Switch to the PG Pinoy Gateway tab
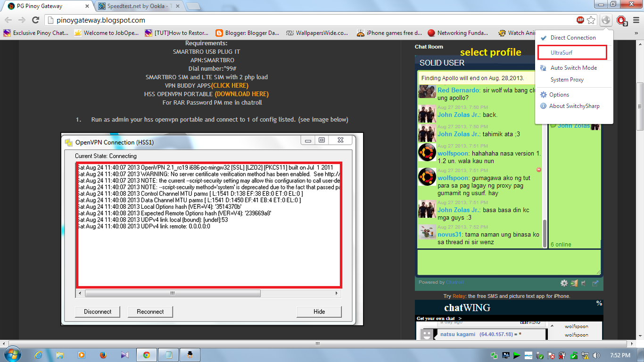 (47, 6)
